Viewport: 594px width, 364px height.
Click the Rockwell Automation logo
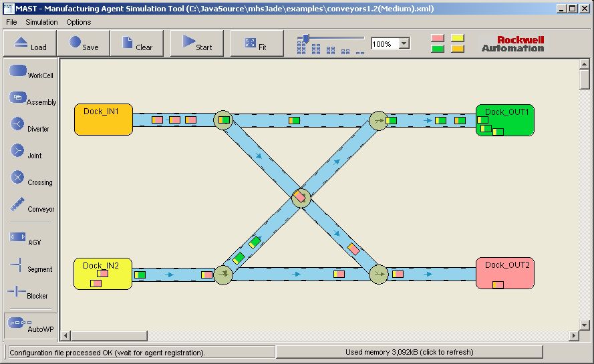click(x=513, y=44)
